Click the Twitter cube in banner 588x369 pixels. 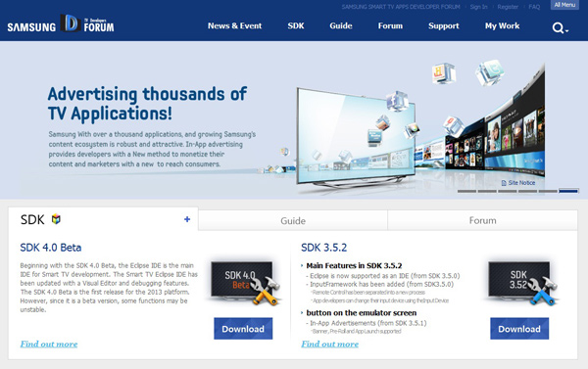pos(490,72)
